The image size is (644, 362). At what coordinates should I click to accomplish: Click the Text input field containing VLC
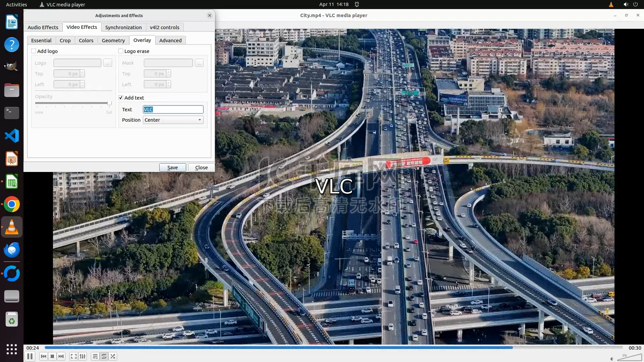pyautogui.click(x=173, y=110)
